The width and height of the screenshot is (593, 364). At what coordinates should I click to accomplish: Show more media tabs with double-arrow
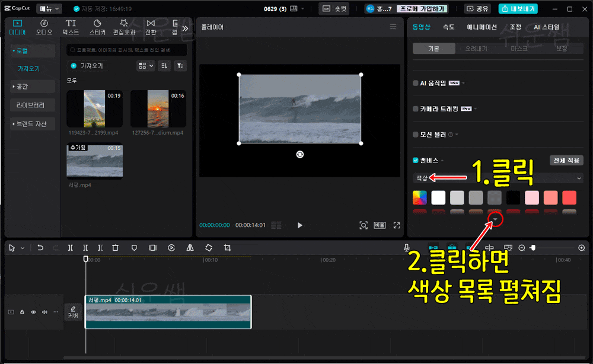pos(185,28)
